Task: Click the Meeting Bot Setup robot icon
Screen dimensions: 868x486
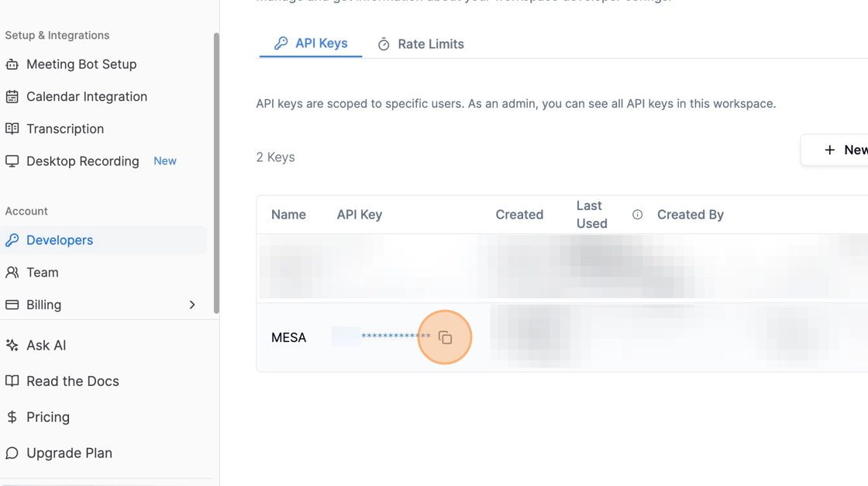Action: [12, 64]
